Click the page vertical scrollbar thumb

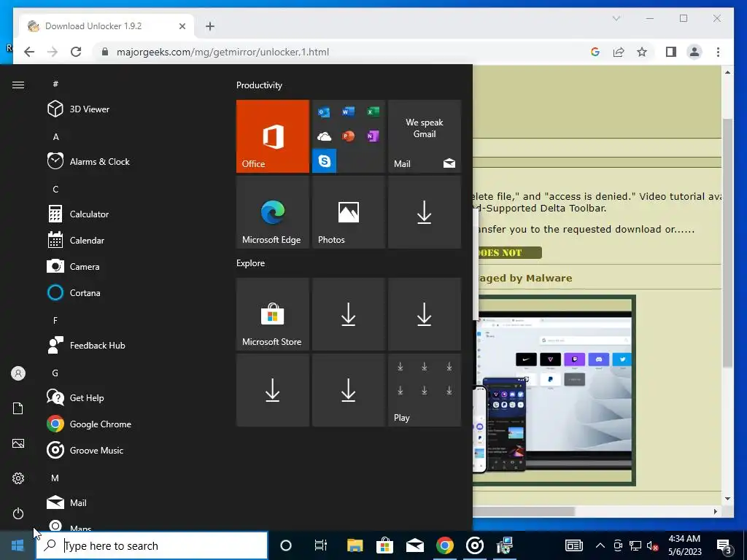(727, 243)
